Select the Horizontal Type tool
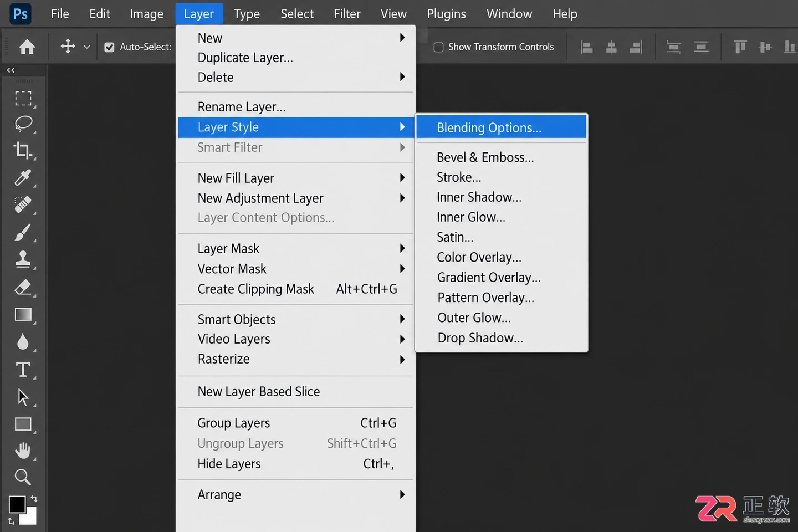 click(23, 369)
